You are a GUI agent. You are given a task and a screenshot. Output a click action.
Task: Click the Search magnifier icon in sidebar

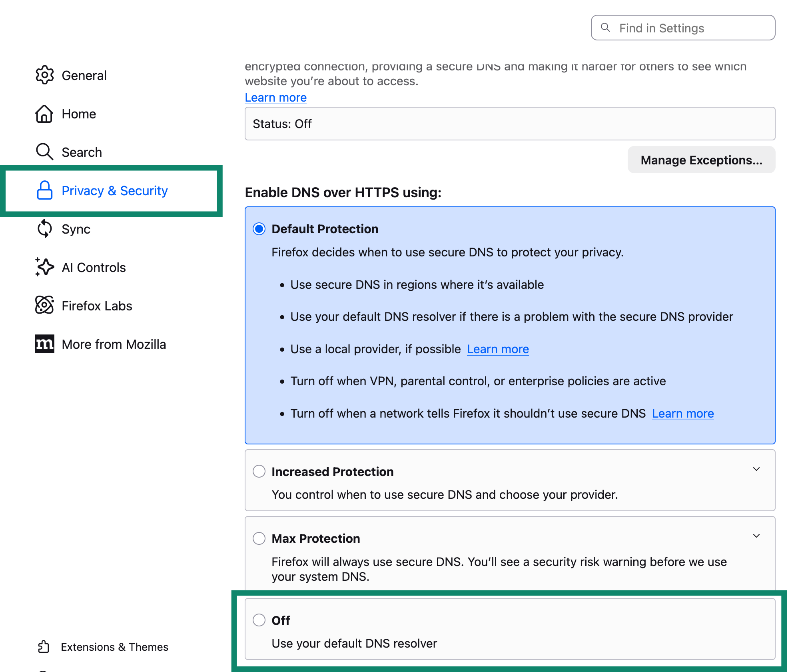coord(44,152)
